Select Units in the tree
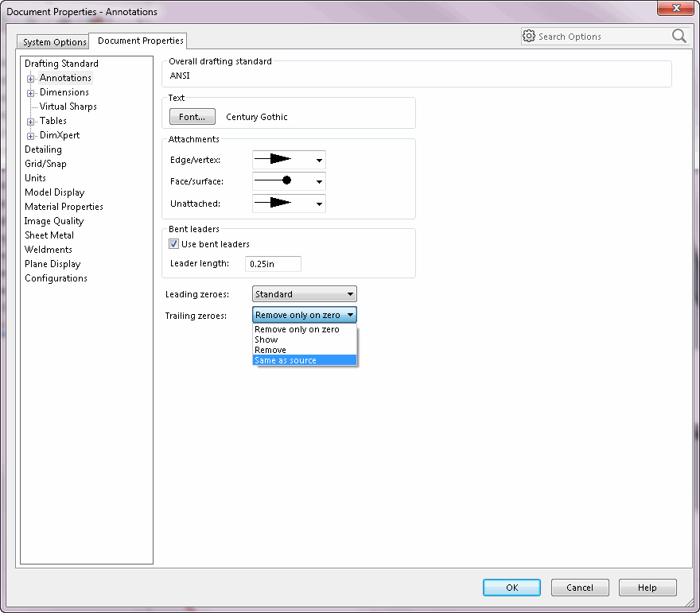Screen dimensions: 700x613 [x=35, y=178]
